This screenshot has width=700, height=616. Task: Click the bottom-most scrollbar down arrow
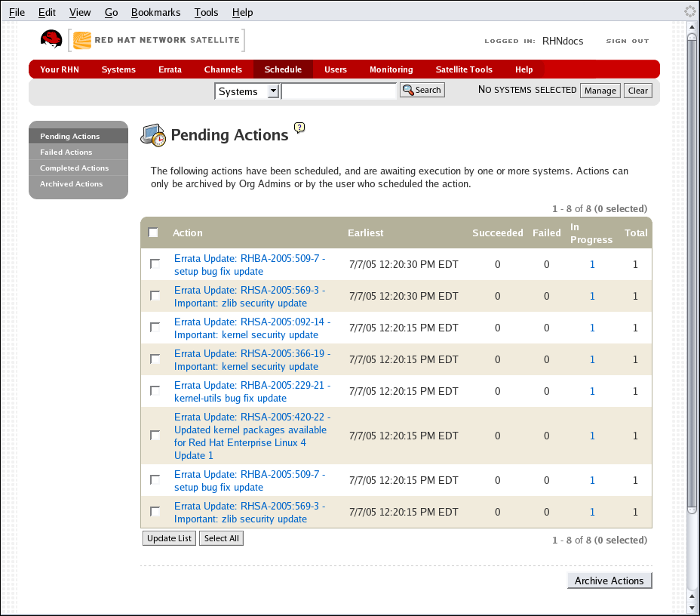(692, 608)
